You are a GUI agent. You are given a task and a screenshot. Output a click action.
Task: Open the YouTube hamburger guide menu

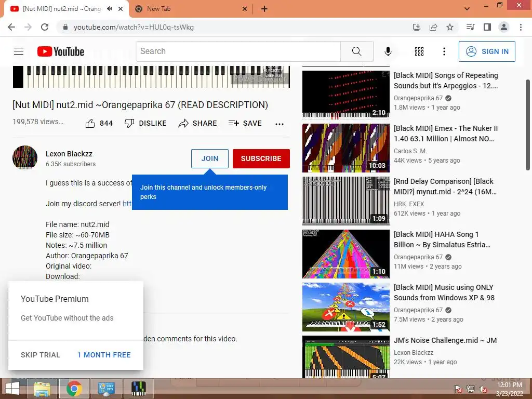pos(19,51)
